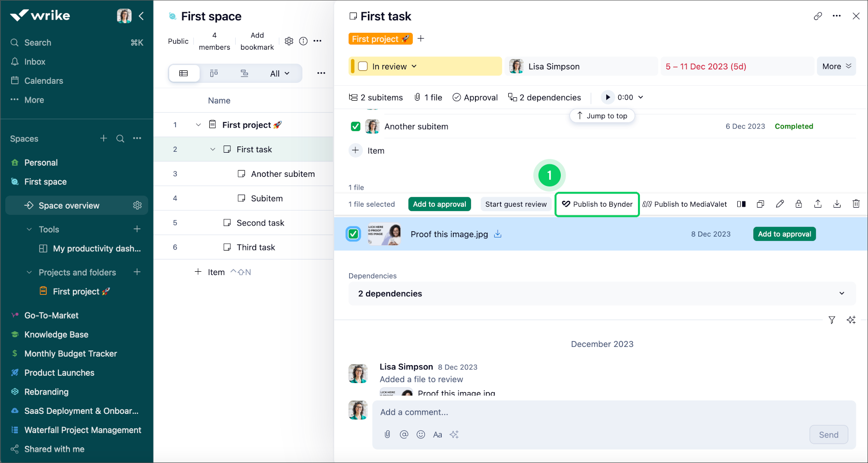Collapse the First project row in table
The image size is (868, 463).
(x=198, y=125)
